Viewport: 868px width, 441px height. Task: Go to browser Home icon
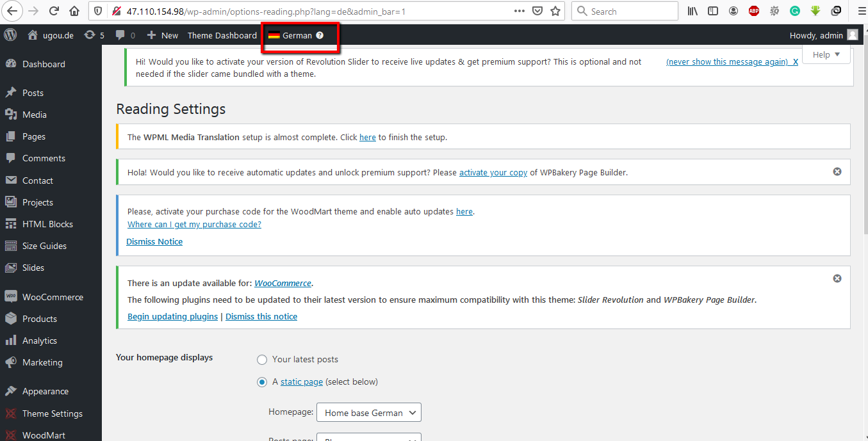74,11
